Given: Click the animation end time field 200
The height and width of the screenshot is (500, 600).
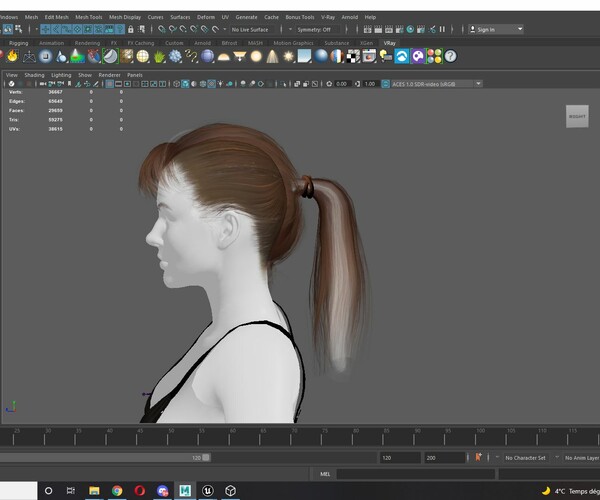Looking at the screenshot, I should point(444,458).
